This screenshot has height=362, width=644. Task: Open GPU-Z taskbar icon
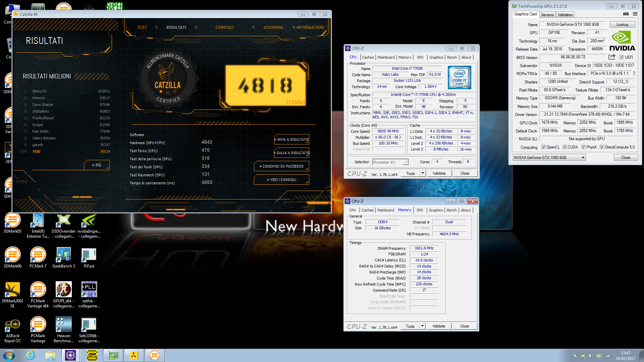click(x=113, y=355)
